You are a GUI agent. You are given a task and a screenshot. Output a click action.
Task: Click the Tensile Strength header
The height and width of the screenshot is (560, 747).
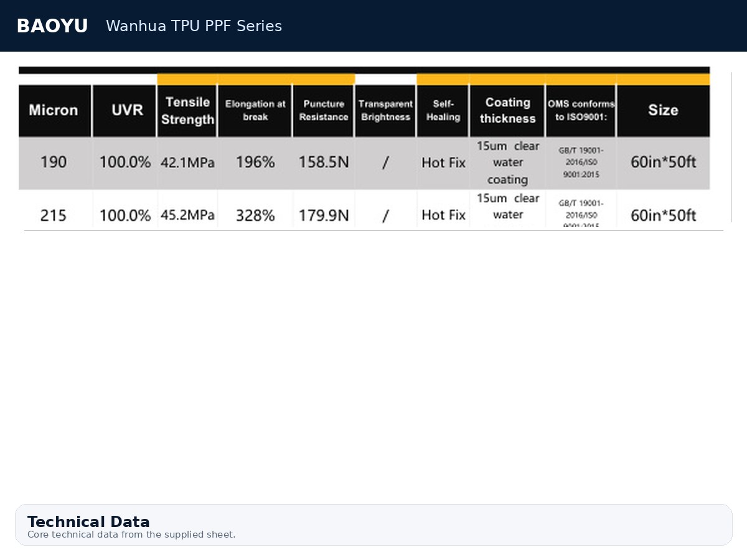pos(187,111)
